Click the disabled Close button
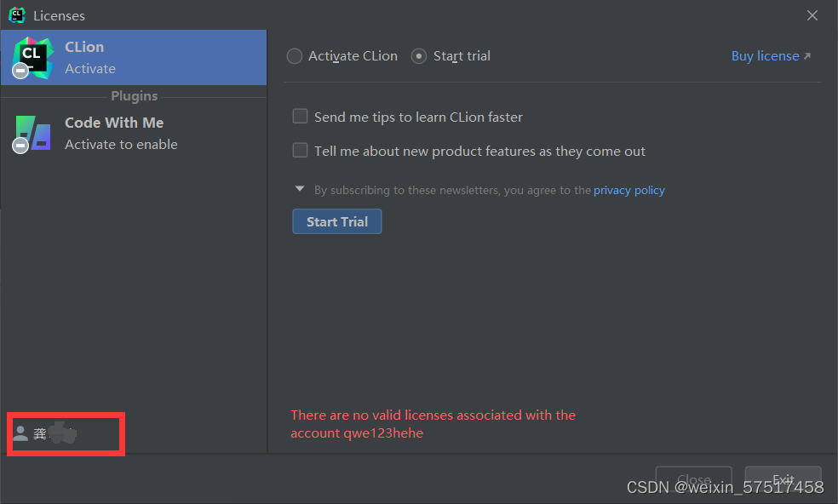This screenshot has width=838, height=504. click(x=693, y=479)
